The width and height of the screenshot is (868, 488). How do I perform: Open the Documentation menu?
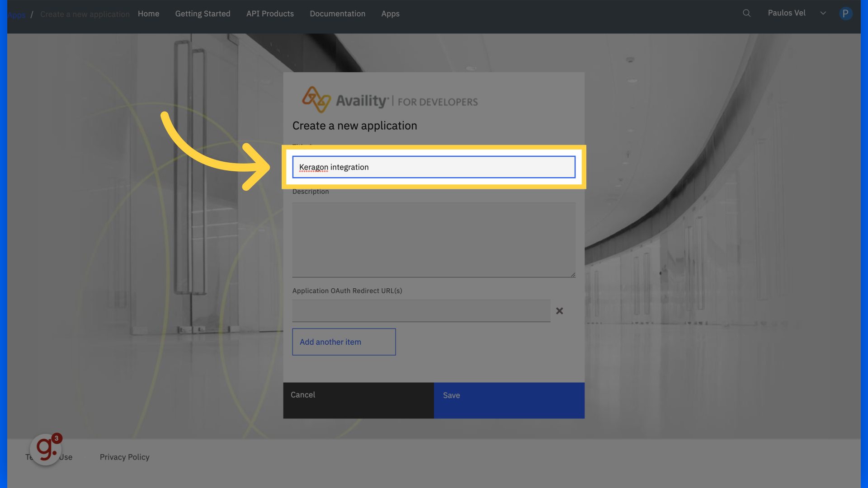coord(337,14)
